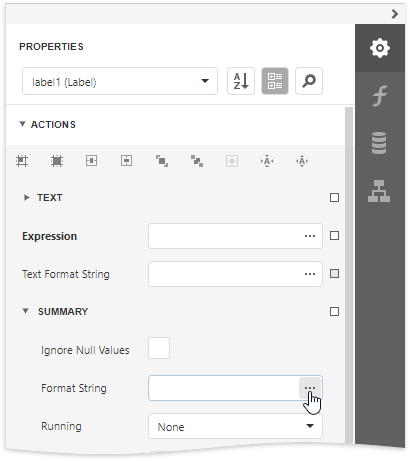Click the Bring to Front action icon

click(x=162, y=161)
